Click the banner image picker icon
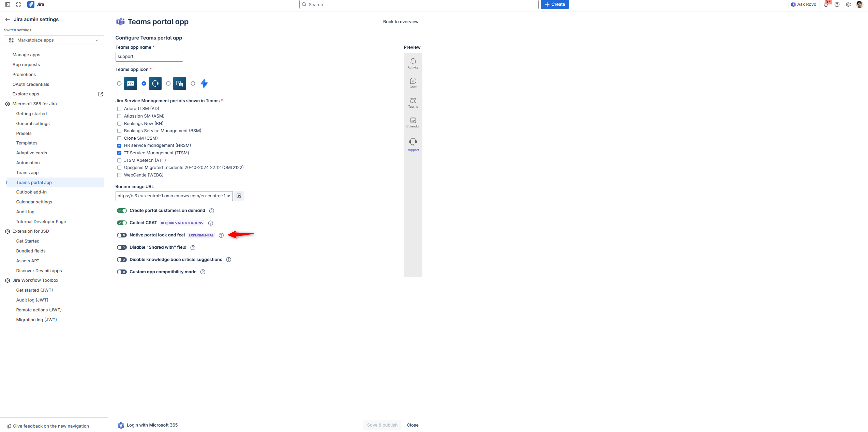 (x=239, y=196)
